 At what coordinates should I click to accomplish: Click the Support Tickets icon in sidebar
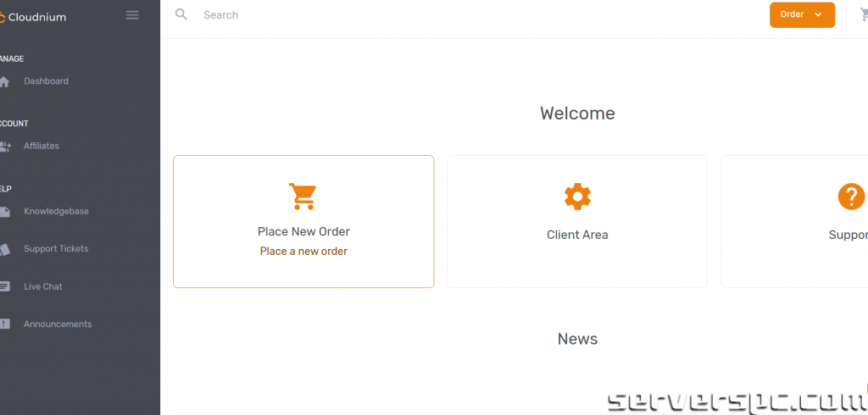pos(5,249)
